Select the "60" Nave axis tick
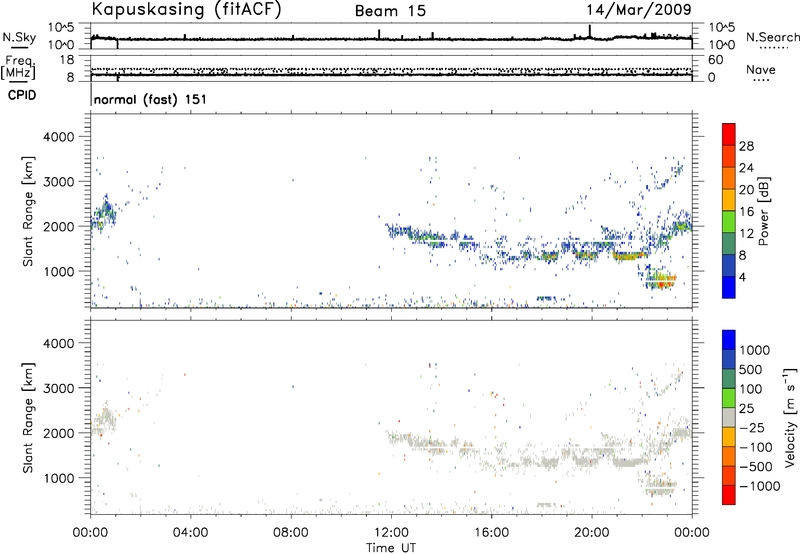 pos(715,60)
